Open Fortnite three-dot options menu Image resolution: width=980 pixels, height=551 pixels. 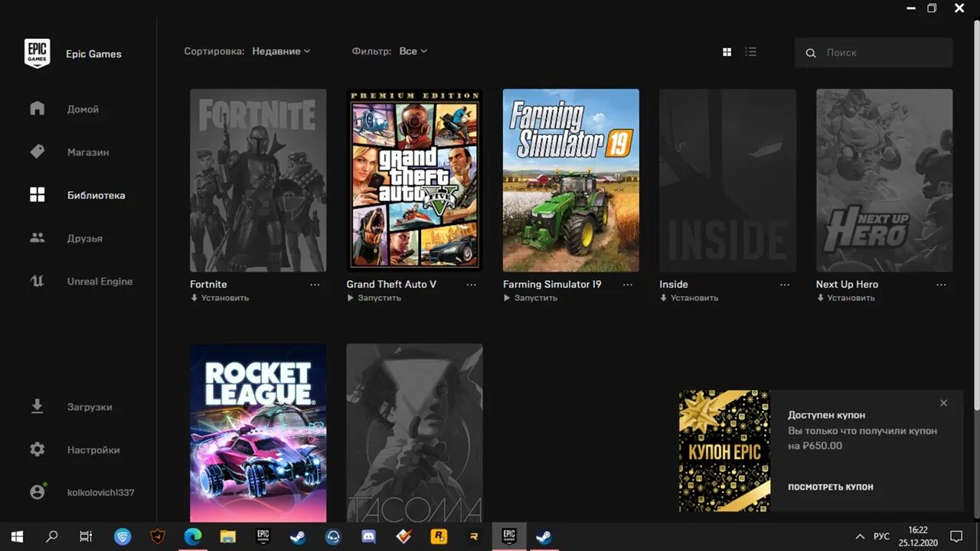tap(315, 285)
